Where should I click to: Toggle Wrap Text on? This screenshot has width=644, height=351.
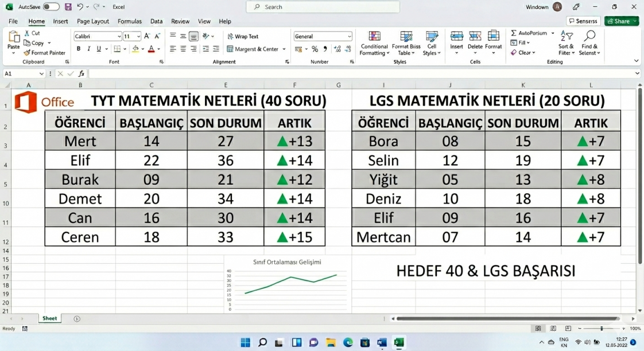coord(243,36)
